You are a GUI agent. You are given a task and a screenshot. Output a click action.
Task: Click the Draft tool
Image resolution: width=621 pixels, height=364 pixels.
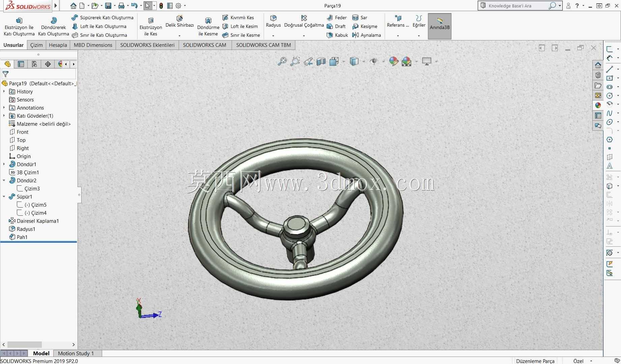click(x=336, y=26)
